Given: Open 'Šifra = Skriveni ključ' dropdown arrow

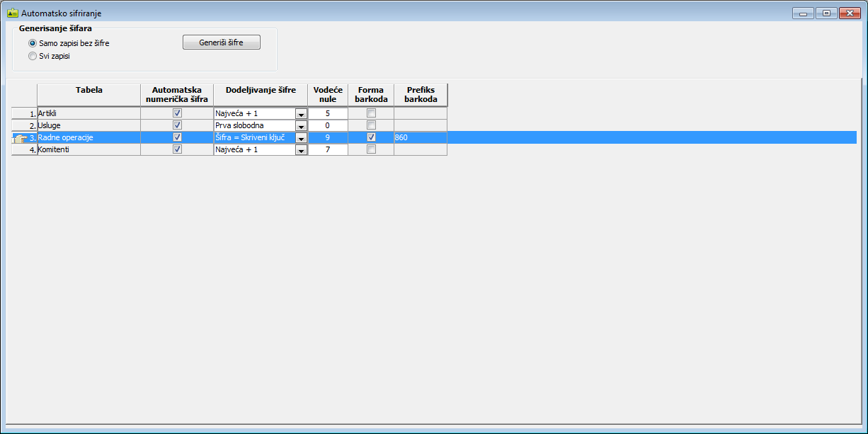Looking at the screenshot, I should pyautogui.click(x=301, y=138).
